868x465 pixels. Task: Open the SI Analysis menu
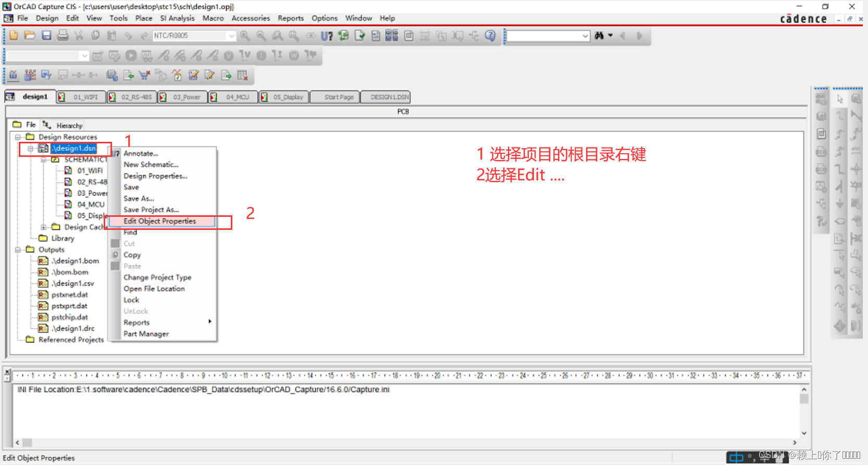pyautogui.click(x=177, y=18)
